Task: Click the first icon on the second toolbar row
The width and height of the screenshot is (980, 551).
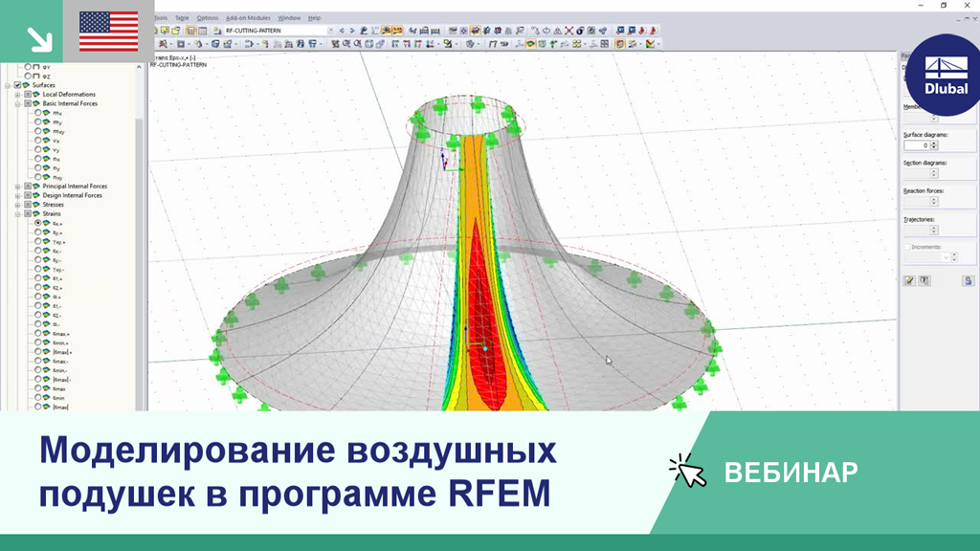Action: pos(163,44)
